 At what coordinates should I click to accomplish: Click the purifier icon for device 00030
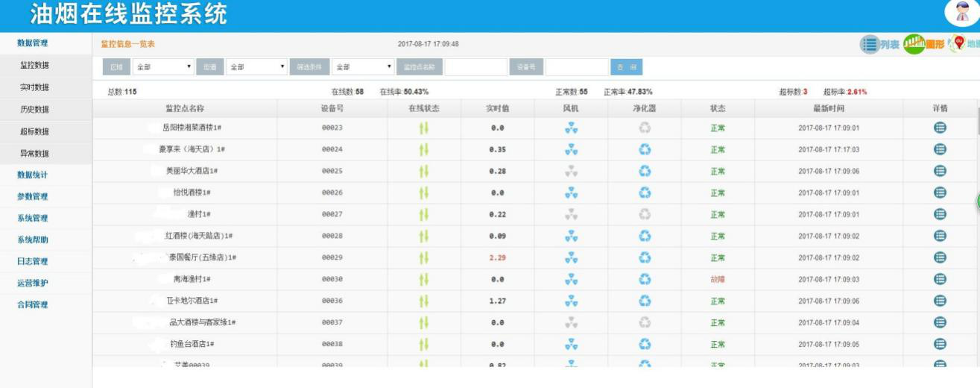(x=645, y=280)
